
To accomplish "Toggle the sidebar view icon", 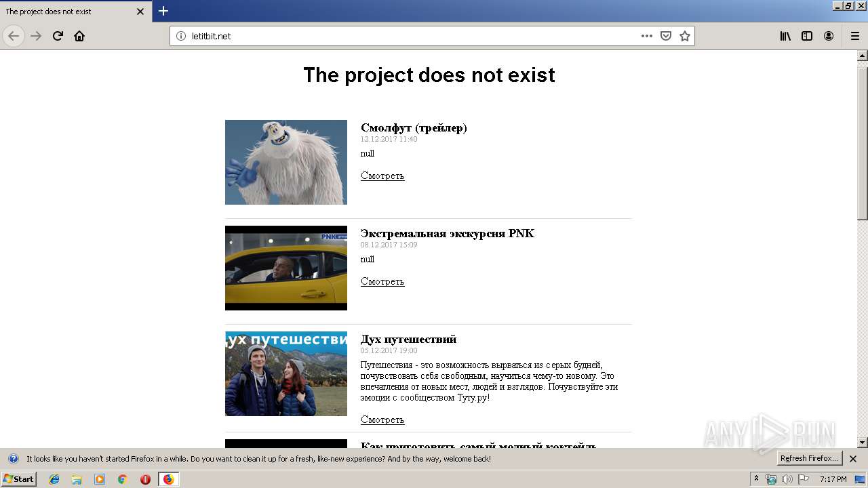I will coord(807,36).
